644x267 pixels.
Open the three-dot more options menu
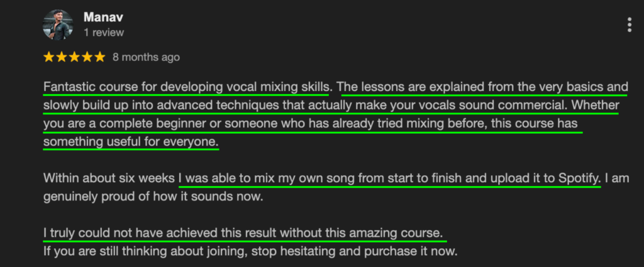coord(629,25)
